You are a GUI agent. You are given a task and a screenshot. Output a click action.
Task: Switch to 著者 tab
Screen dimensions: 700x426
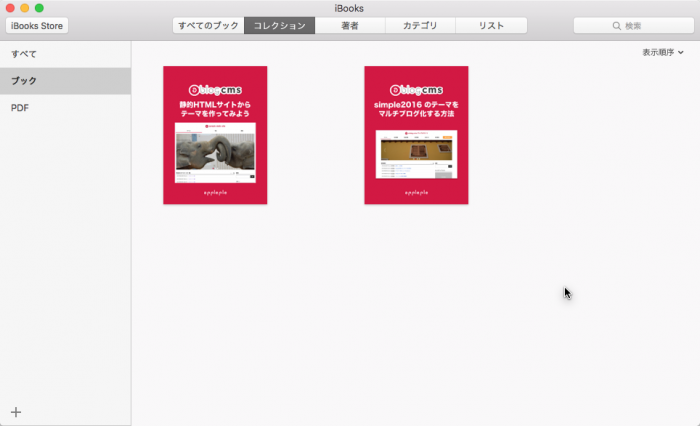(x=350, y=26)
